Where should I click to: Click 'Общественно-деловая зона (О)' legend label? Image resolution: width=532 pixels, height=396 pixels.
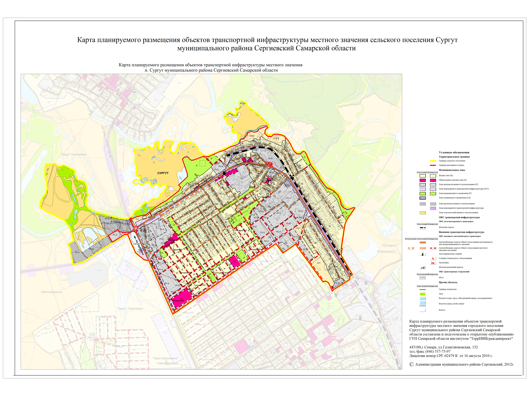click(453, 180)
